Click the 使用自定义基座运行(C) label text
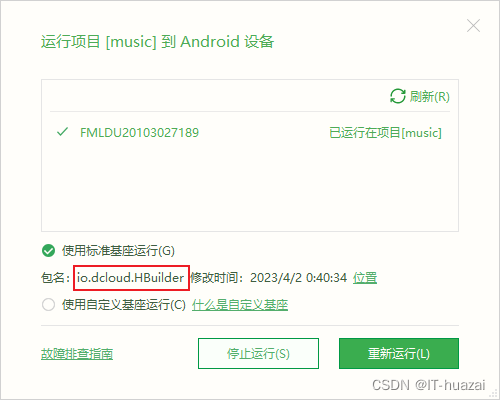Image resolution: width=500 pixels, height=400 pixels. (123, 304)
